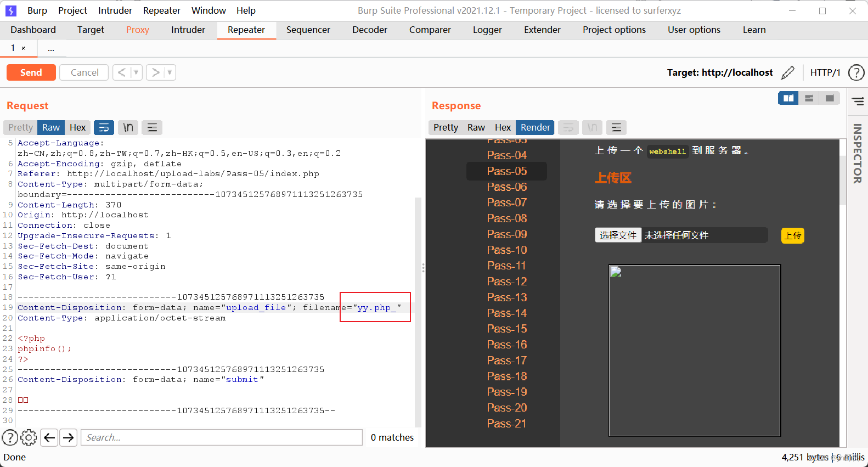
Task: Open the Repeater menu in menu bar
Action: click(162, 10)
